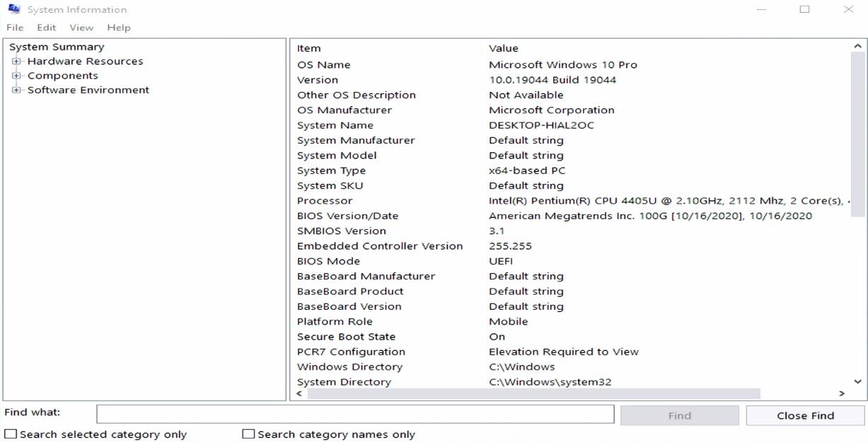Click value 'DESKTOP-HIAL2OC'
The image size is (868, 442).
coord(542,125)
